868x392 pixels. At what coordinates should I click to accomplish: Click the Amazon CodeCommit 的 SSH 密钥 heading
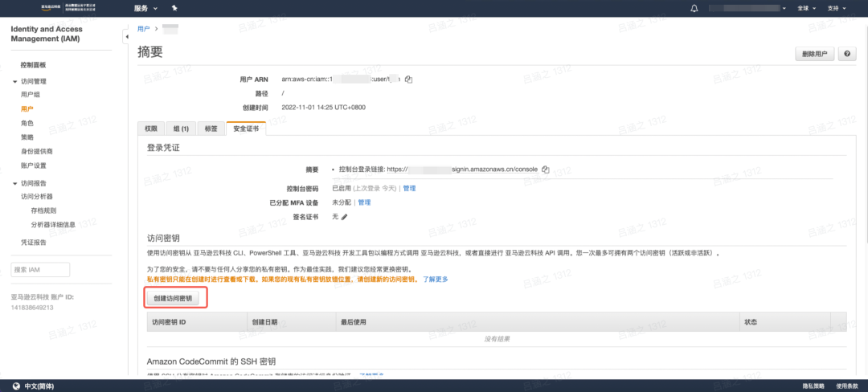pyautogui.click(x=211, y=361)
